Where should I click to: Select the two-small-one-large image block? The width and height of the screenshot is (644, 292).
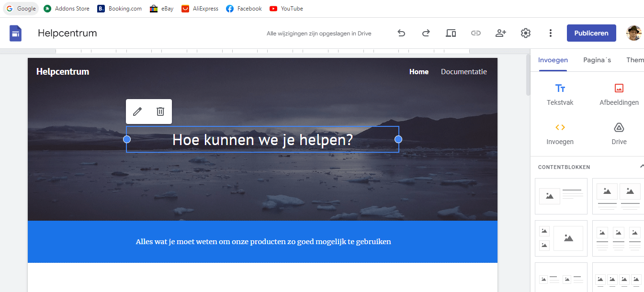click(x=561, y=238)
